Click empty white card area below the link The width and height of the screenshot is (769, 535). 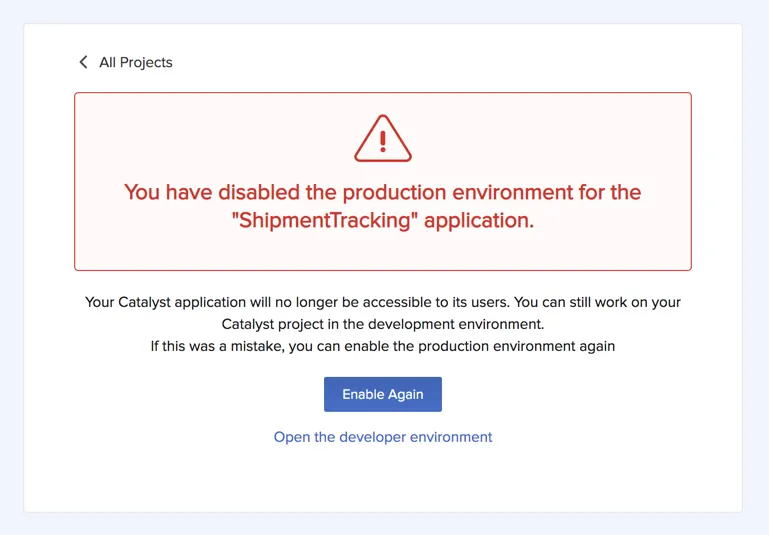coord(383,478)
